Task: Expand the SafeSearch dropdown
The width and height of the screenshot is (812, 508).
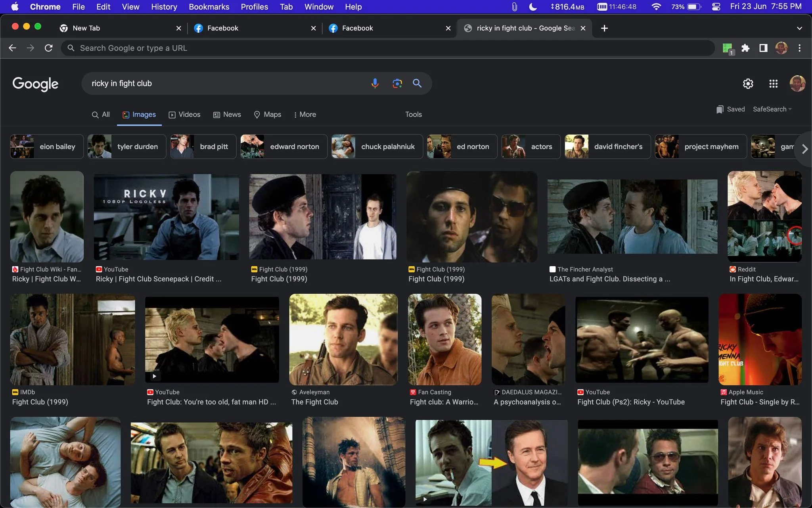Action: click(x=772, y=109)
